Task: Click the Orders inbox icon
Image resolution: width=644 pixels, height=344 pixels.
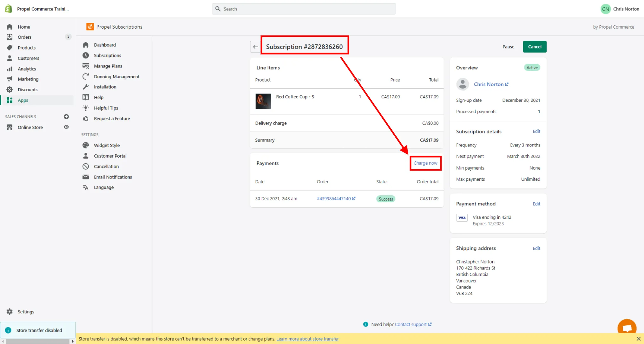Action: click(x=10, y=37)
